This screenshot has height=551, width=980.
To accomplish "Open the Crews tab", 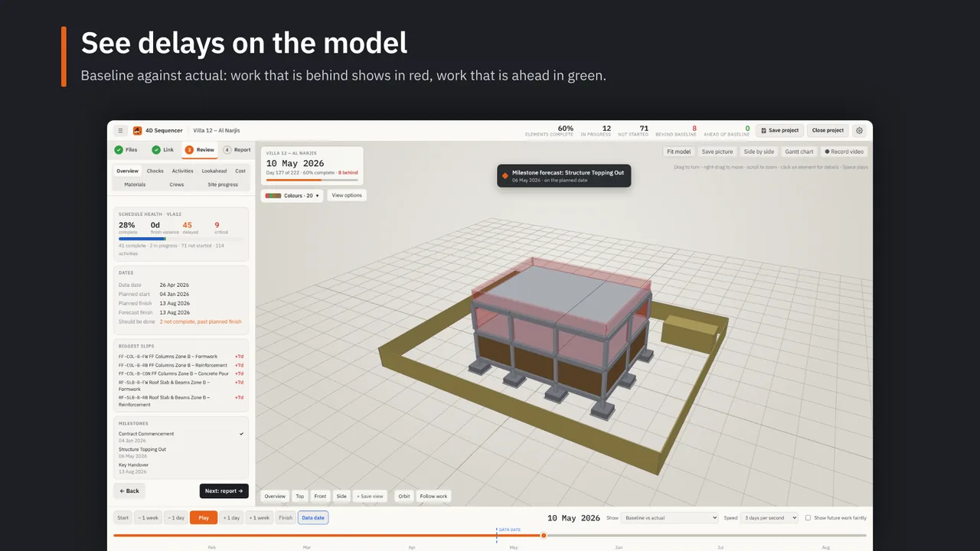I will coord(177,184).
